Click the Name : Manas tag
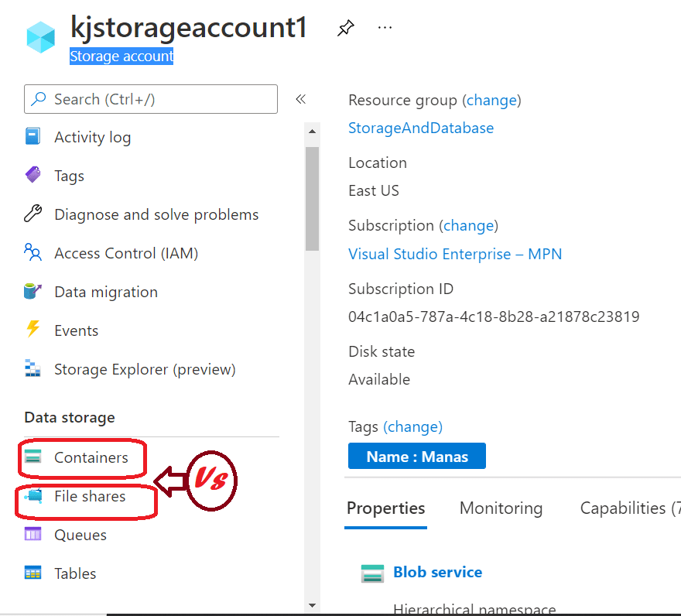Image resolution: width=681 pixels, height=616 pixels. pyautogui.click(x=417, y=456)
